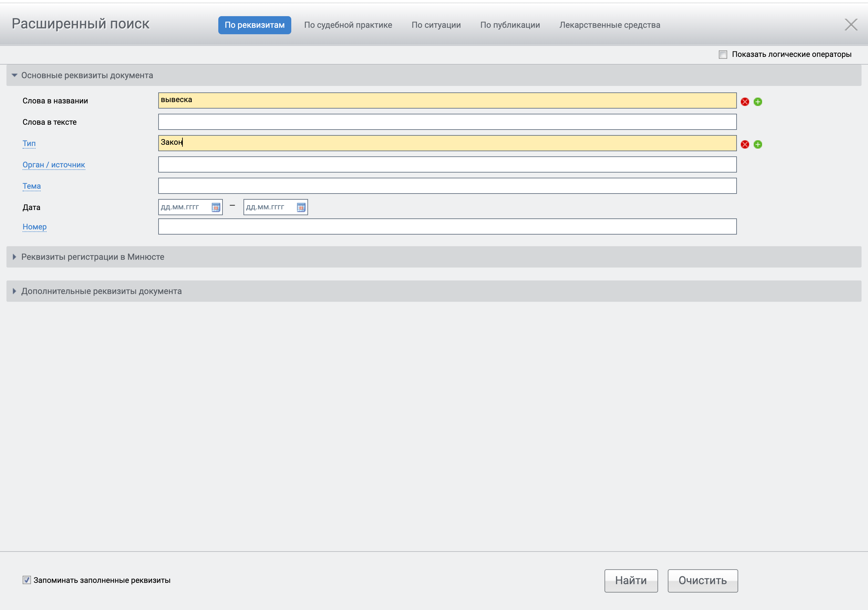
Task: Open calendar for the end date field
Action: [301, 207]
